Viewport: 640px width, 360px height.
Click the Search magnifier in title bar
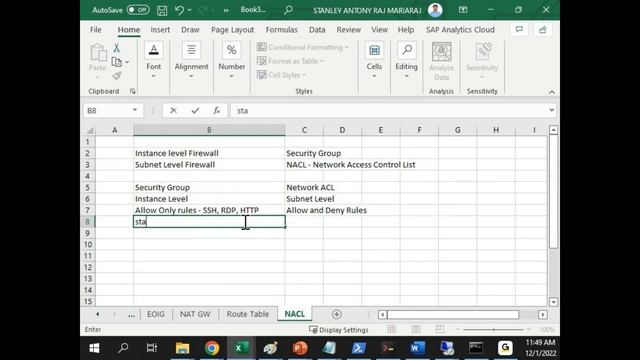point(288,10)
